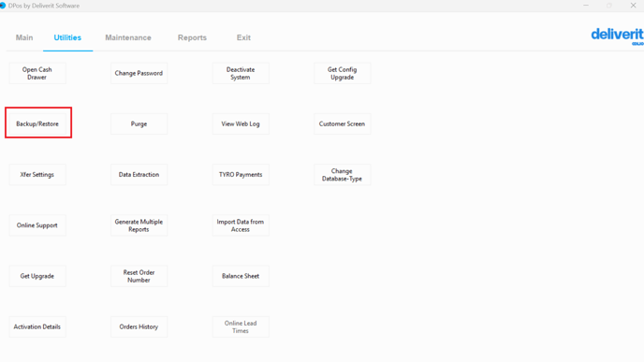
Task: Click Deactivate System button
Action: coord(241,73)
